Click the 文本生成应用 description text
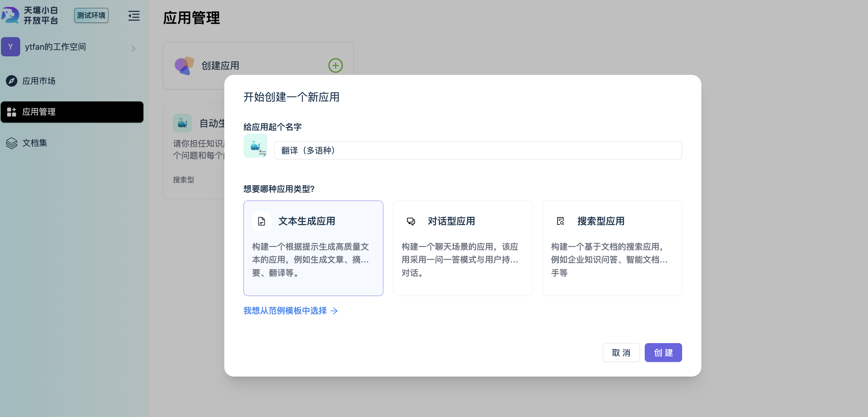The width and height of the screenshot is (868, 417). click(311, 260)
